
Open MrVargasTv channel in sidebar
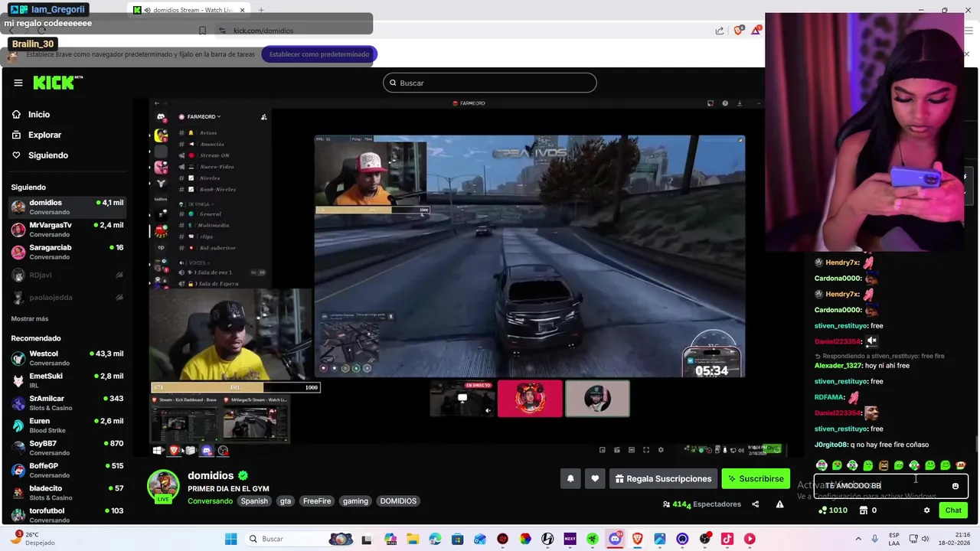tap(67, 230)
